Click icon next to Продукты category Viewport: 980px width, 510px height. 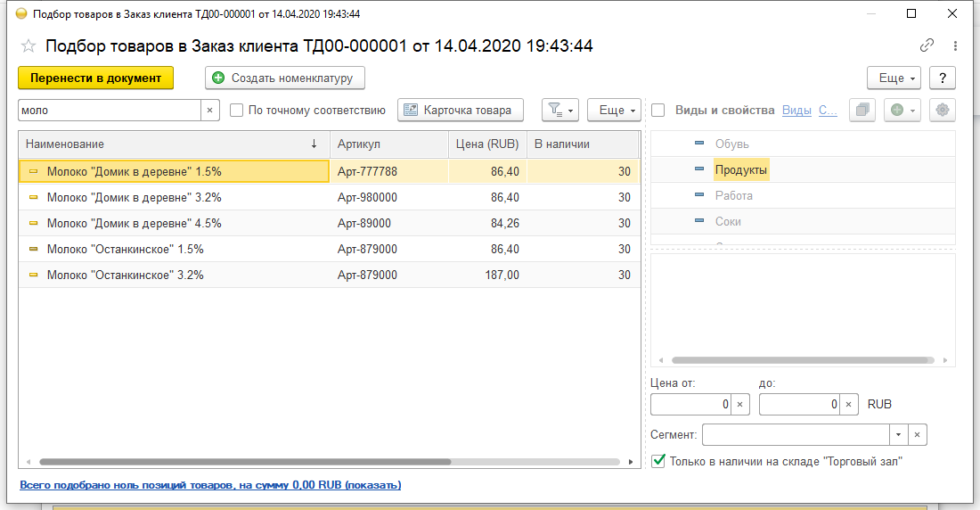pos(699,169)
